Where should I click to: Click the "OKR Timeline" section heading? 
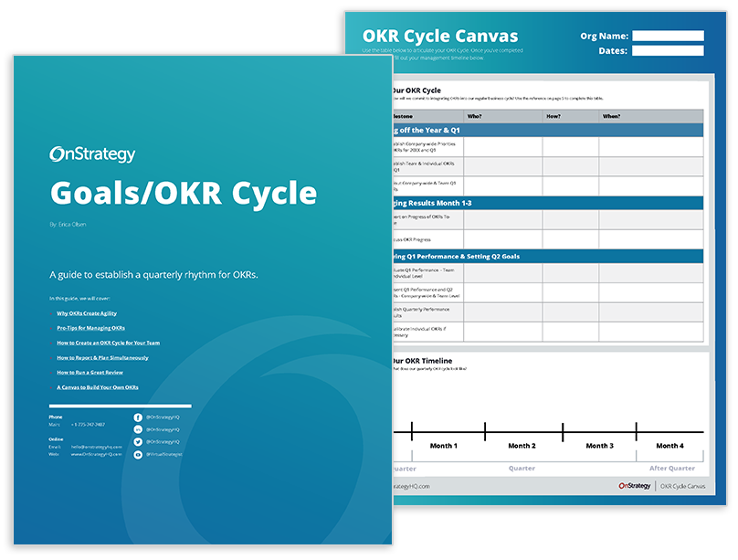click(422, 361)
